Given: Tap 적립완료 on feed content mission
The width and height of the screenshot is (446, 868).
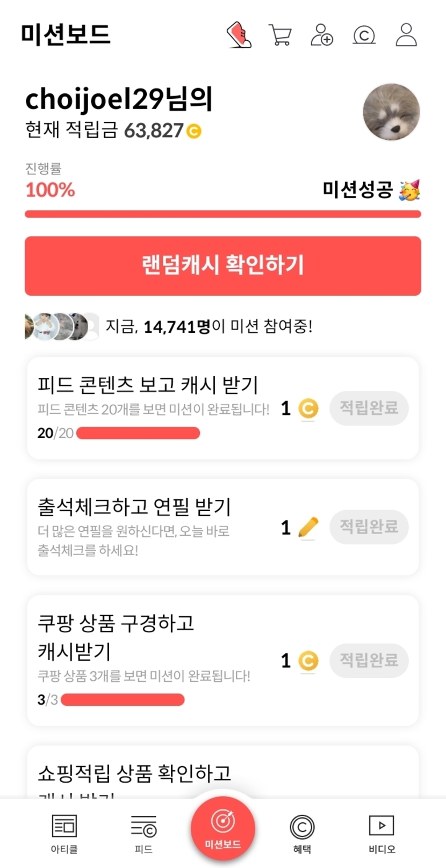Looking at the screenshot, I should 369,408.
